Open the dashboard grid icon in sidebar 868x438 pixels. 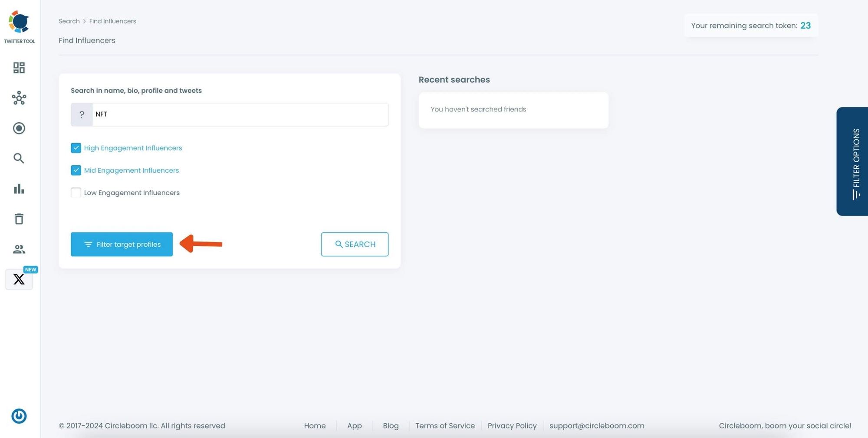click(x=19, y=68)
